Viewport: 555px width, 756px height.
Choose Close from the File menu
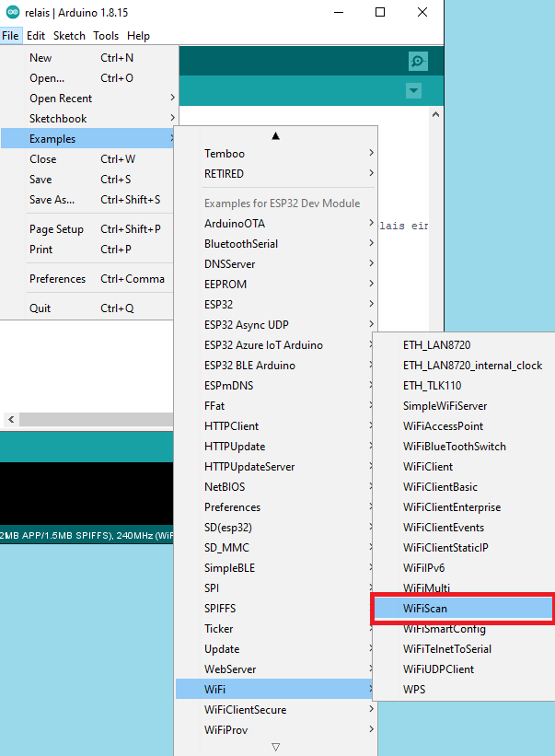pyautogui.click(x=87, y=159)
